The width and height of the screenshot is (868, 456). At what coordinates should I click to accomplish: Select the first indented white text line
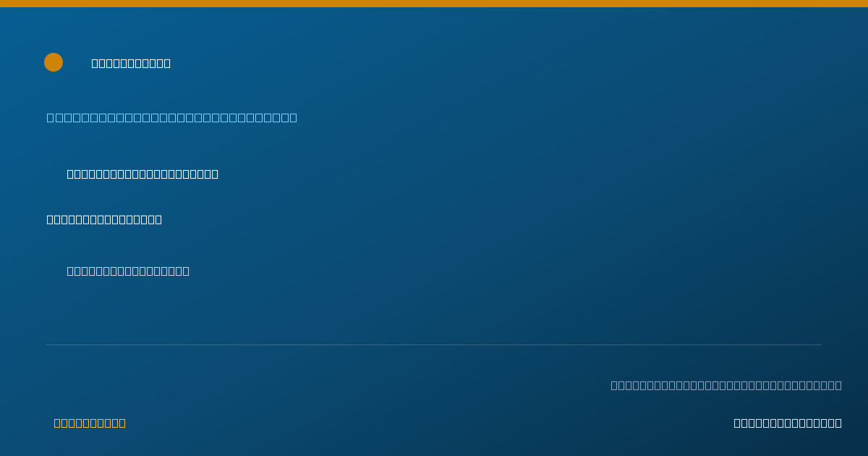142,174
